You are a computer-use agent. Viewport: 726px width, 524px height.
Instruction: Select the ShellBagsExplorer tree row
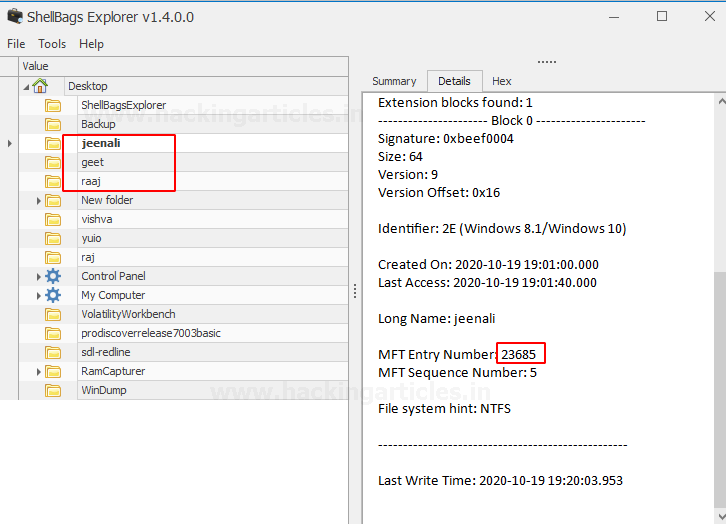click(213, 105)
